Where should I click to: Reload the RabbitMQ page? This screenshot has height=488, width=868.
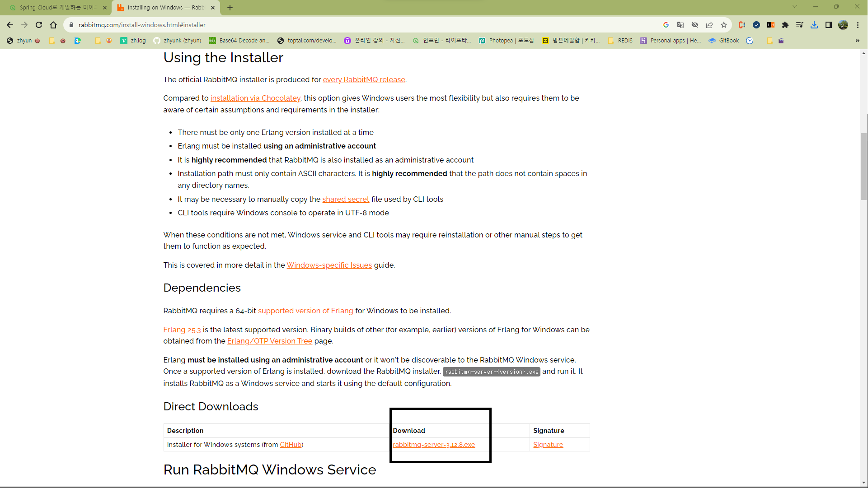click(39, 25)
